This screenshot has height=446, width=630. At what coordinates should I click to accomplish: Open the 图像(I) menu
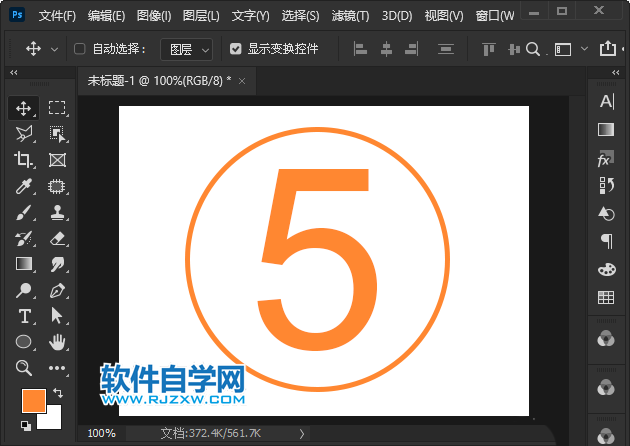tap(154, 16)
